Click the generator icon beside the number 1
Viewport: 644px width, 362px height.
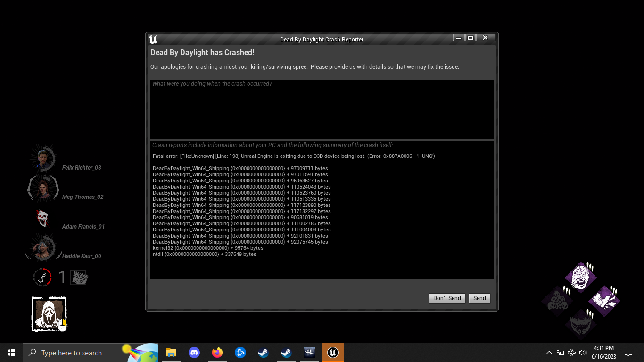point(79,277)
